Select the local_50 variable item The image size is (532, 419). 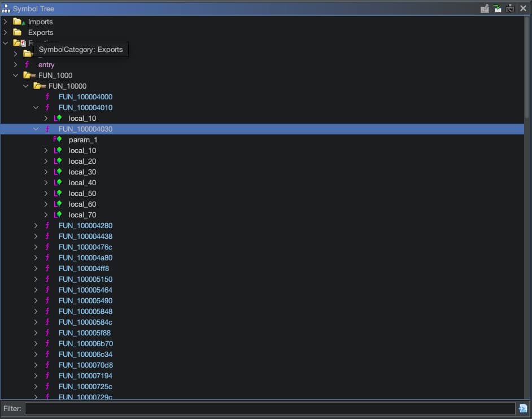click(x=82, y=194)
